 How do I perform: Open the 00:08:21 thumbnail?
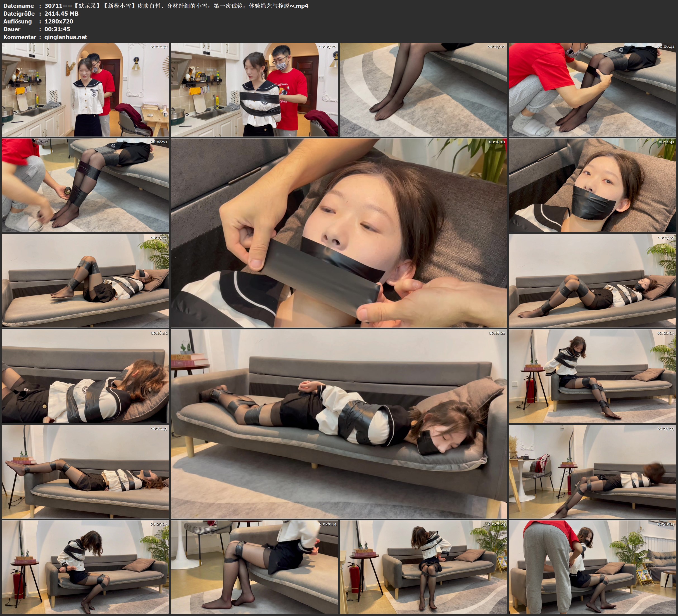click(x=85, y=185)
